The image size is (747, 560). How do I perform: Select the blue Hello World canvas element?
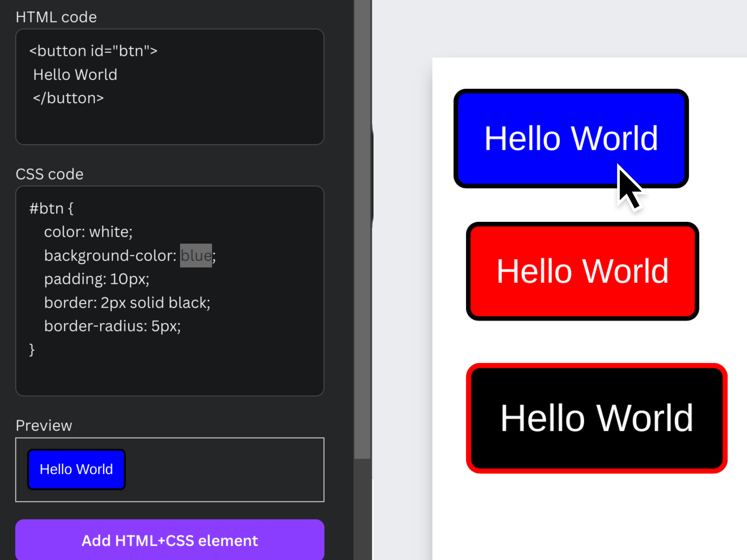click(571, 138)
